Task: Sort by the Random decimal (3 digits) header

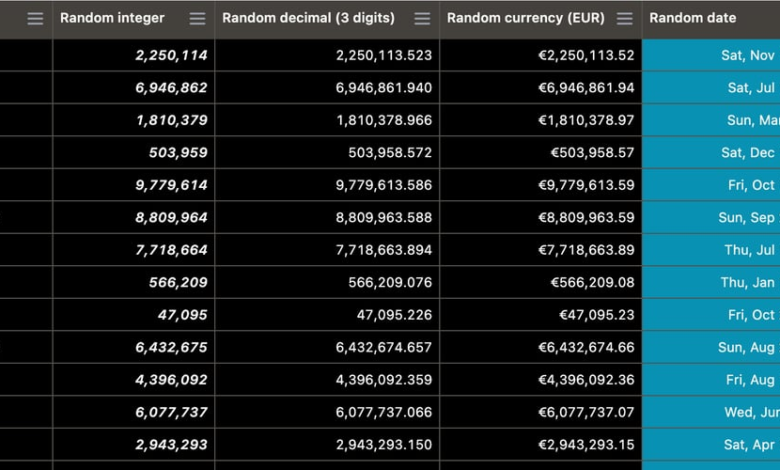Action: [x=308, y=18]
